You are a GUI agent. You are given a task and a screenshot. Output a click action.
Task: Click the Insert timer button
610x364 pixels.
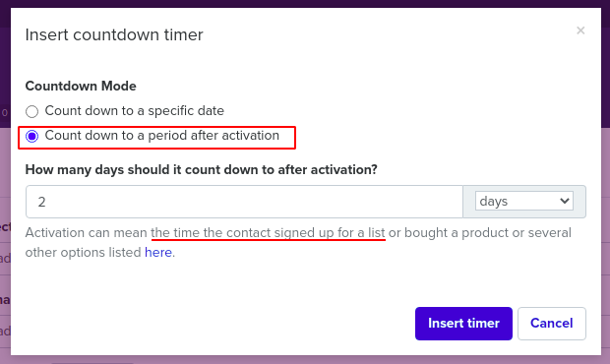463,324
